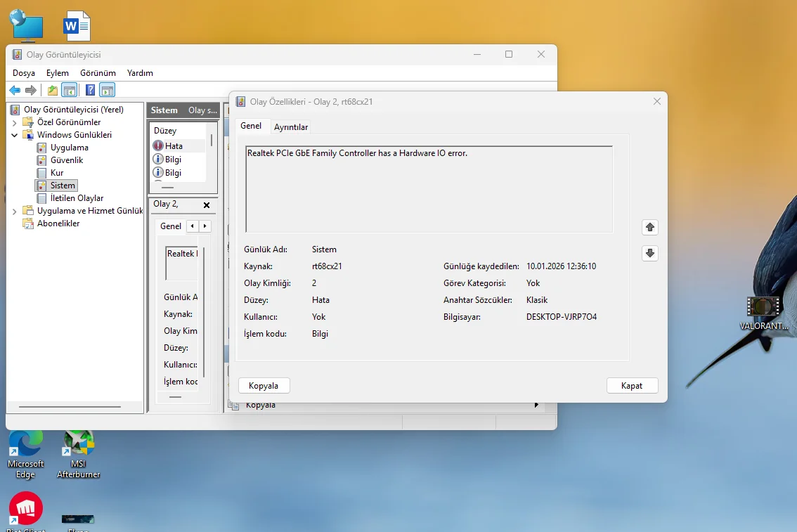Click the up one level folder icon

pyautogui.click(x=53, y=90)
